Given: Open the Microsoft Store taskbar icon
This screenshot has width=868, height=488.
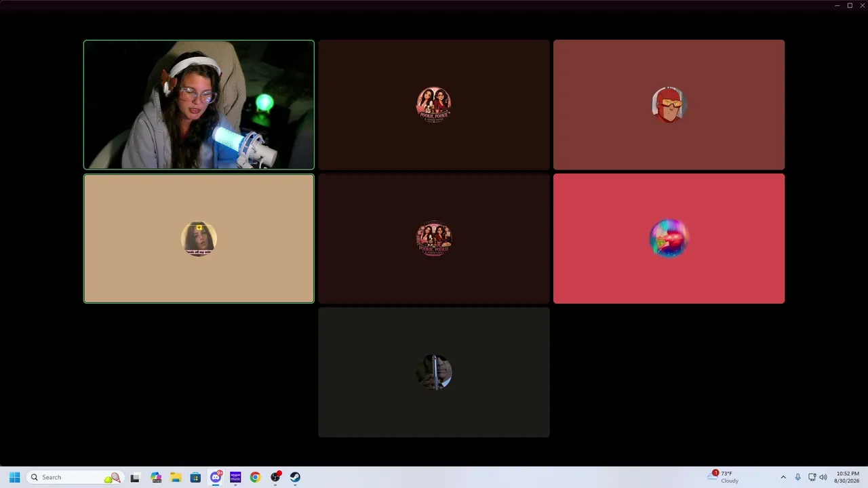Looking at the screenshot, I should click(x=195, y=477).
